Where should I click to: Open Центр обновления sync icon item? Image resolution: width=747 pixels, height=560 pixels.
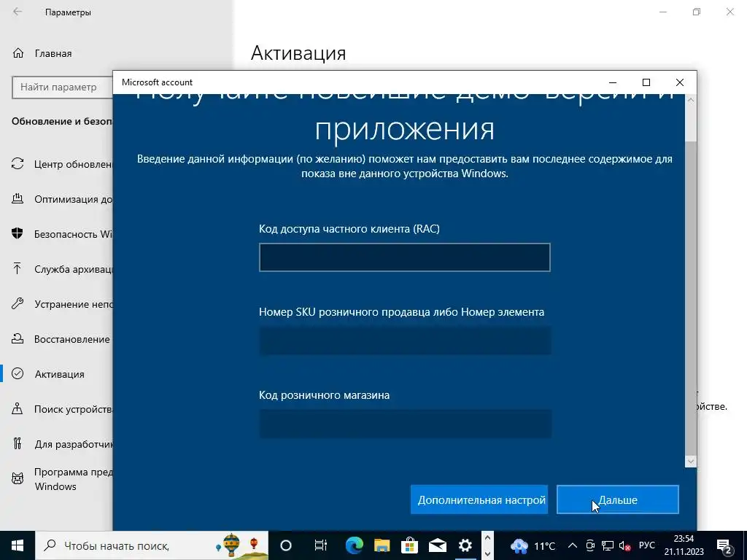(18, 164)
